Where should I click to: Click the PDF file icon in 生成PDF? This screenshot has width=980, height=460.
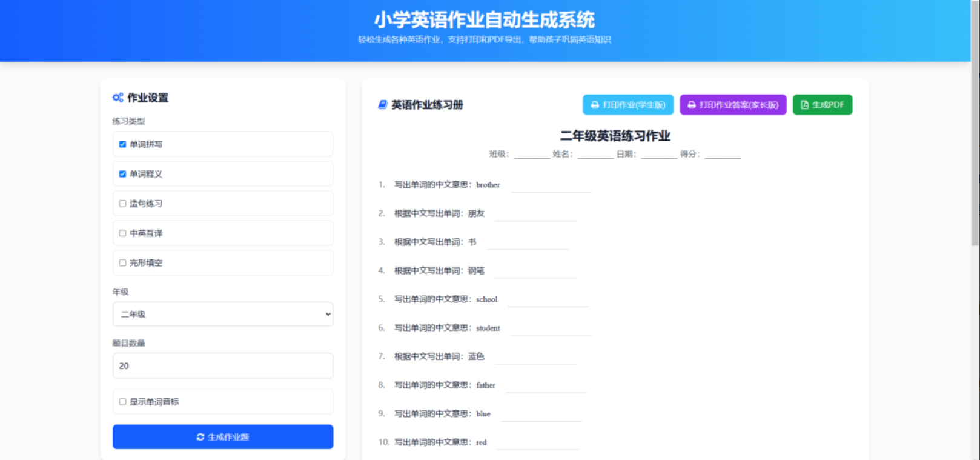click(804, 105)
